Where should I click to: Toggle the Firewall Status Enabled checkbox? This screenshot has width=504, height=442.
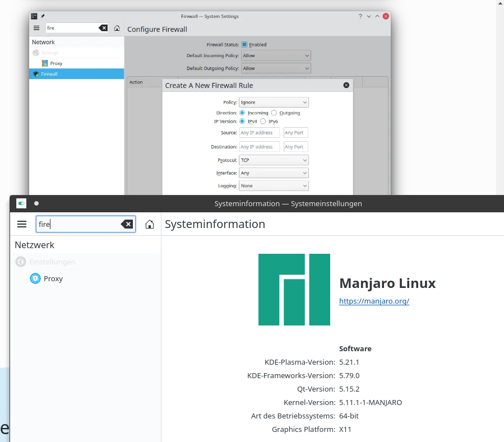click(x=244, y=44)
